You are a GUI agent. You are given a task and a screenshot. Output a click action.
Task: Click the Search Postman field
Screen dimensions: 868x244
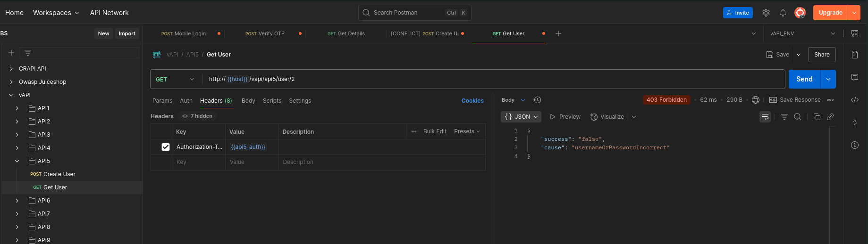pos(415,13)
